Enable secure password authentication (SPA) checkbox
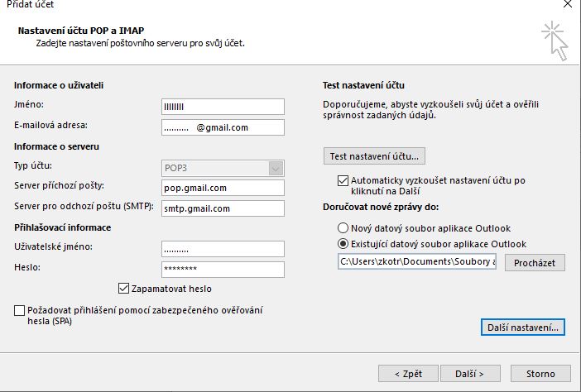 point(20,310)
